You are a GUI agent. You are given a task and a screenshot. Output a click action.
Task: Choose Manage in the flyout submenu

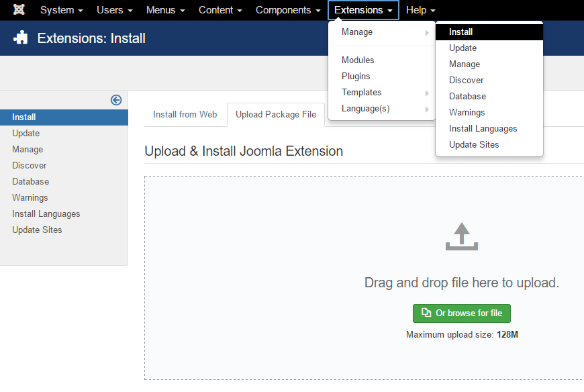(489, 64)
